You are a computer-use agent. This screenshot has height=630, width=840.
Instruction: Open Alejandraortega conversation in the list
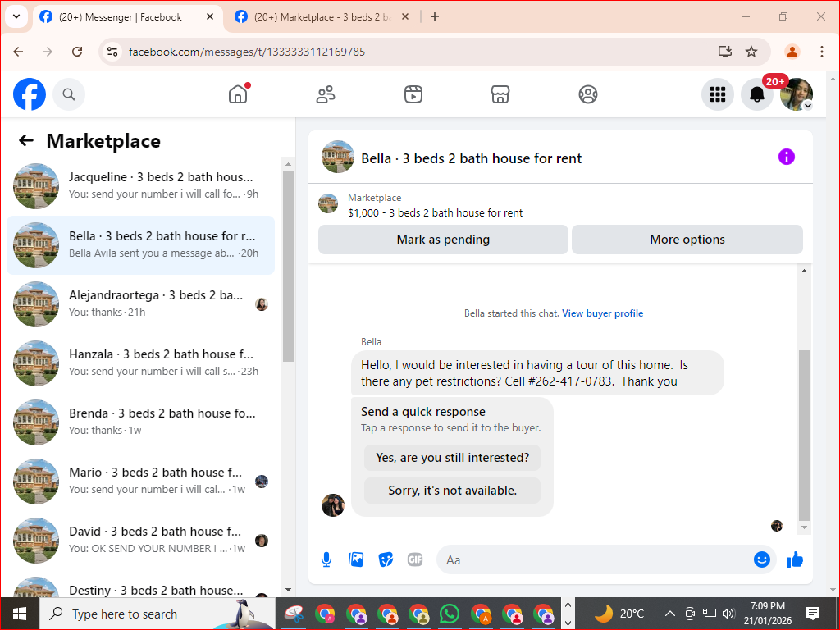(141, 304)
